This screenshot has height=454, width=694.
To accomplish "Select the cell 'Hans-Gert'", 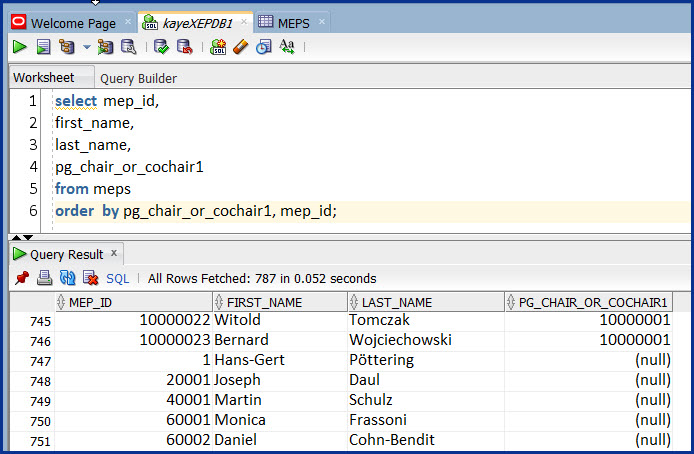I will [x=280, y=360].
